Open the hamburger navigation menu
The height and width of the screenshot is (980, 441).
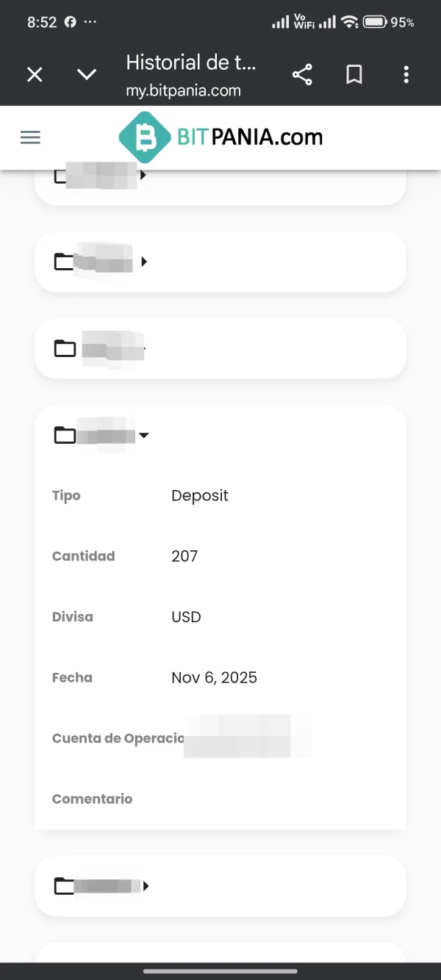pos(30,137)
